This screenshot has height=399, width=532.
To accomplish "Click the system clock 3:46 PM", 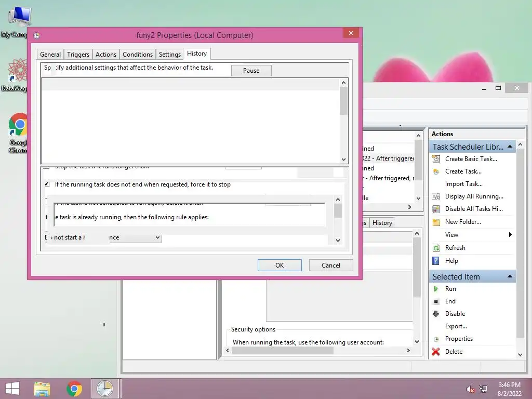I will point(509,385).
